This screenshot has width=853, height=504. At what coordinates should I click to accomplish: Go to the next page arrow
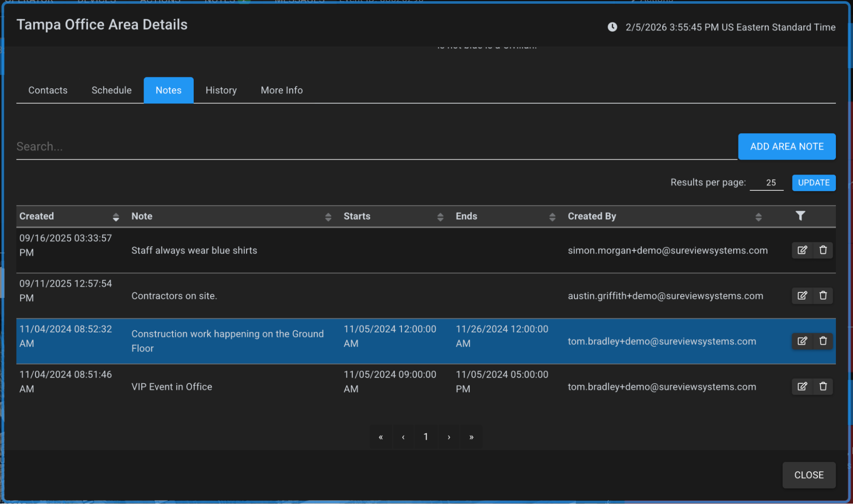[448, 437]
